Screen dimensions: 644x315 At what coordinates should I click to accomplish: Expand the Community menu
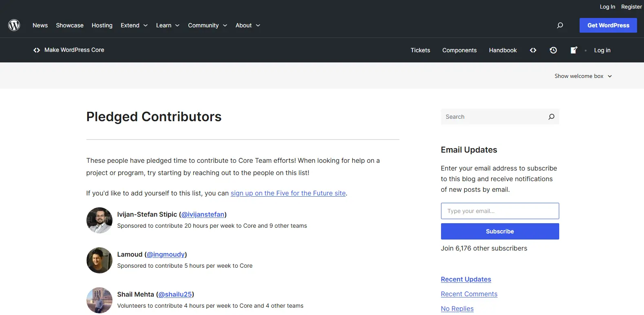click(x=207, y=25)
